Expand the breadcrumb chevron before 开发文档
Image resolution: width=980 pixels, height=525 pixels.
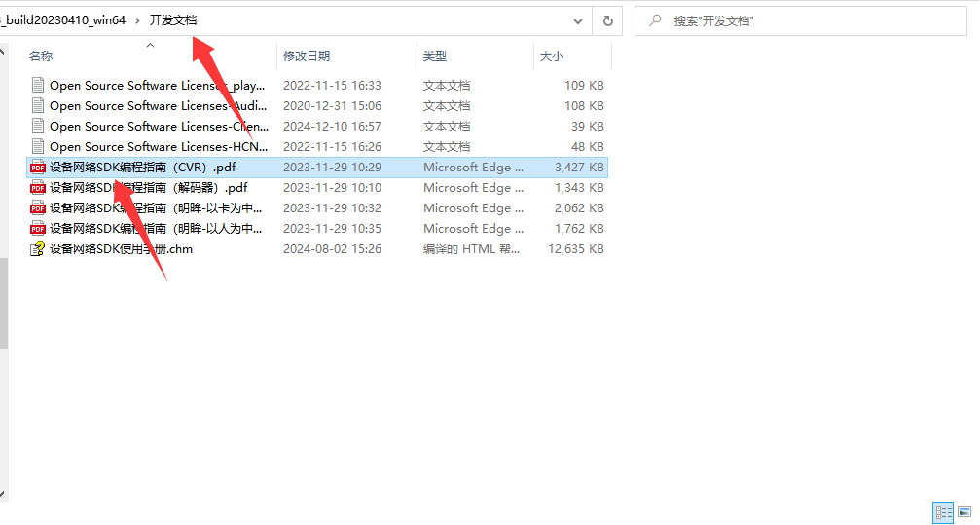[x=137, y=20]
